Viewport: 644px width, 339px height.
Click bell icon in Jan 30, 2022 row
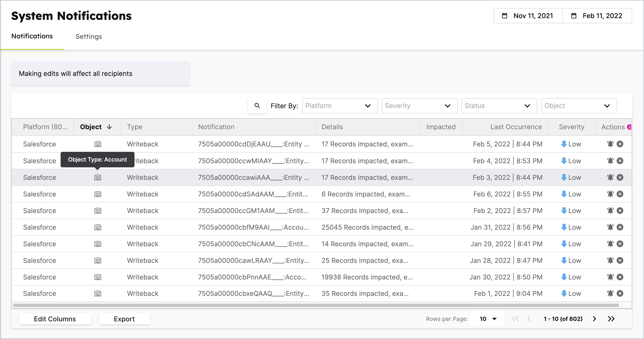[x=610, y=277]
